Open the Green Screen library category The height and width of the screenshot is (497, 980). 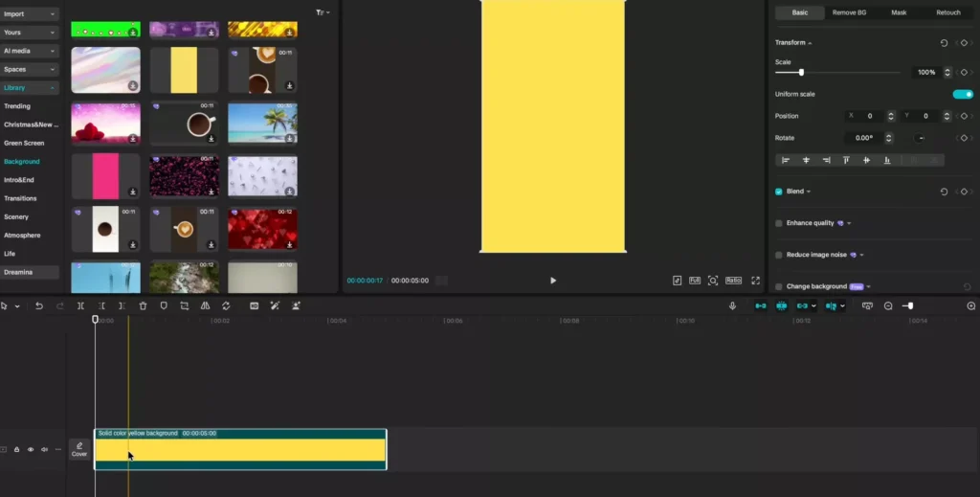pyautogui.click(x=24, y=143)
